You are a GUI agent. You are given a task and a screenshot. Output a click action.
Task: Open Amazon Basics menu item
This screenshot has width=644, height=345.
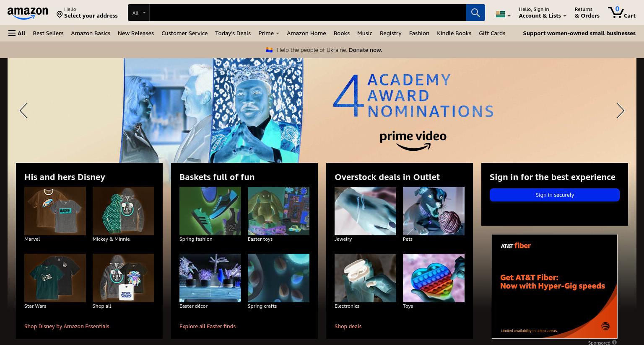pos(91,33)
